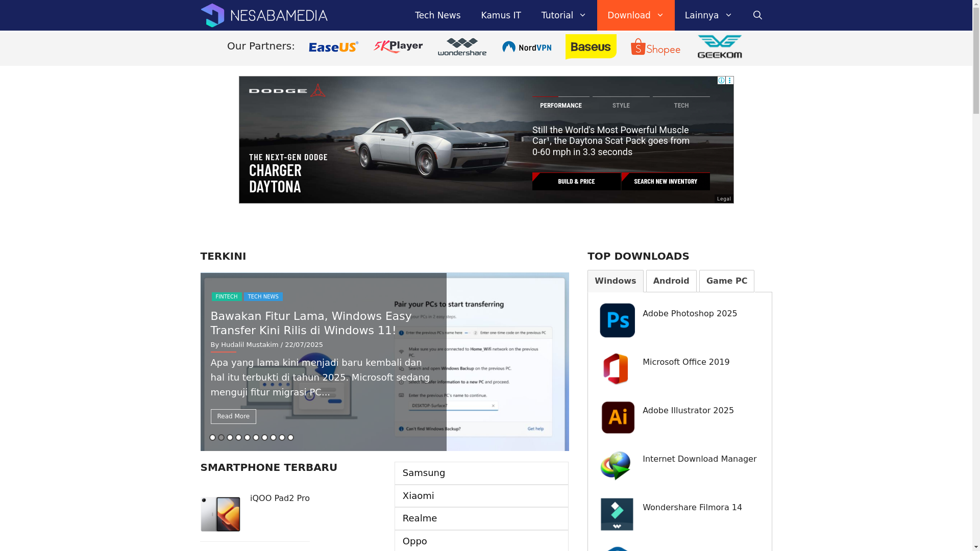The image size is (980, 551).
Task: Select slider dot 7
Action: [x=264, y=438]
